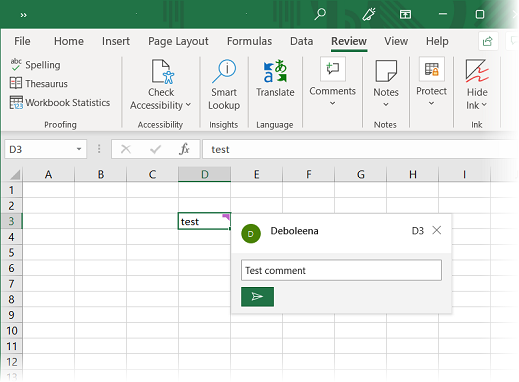Select the column D header

coord(204,174)
